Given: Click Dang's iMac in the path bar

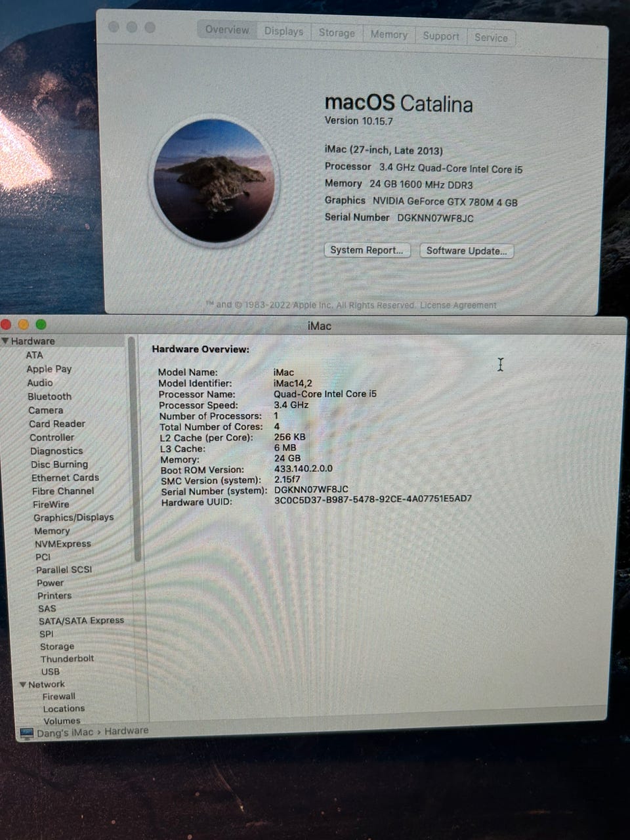Looking at the screenshot, I should (x=65, y=732).
